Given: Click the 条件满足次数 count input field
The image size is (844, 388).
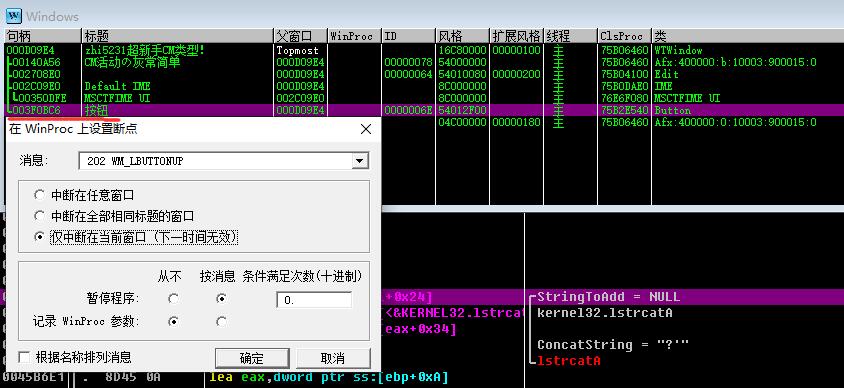Looking at the screenshot, I should click(x=314, y=300).
